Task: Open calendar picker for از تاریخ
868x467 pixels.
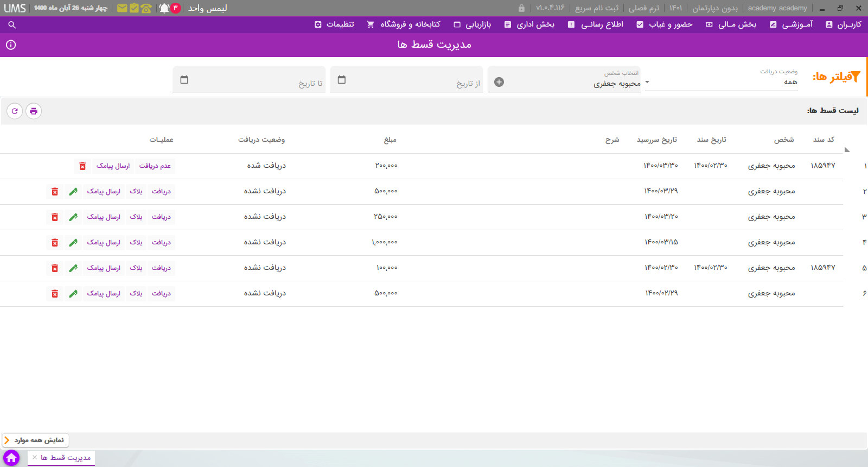Action: [342, 80]
